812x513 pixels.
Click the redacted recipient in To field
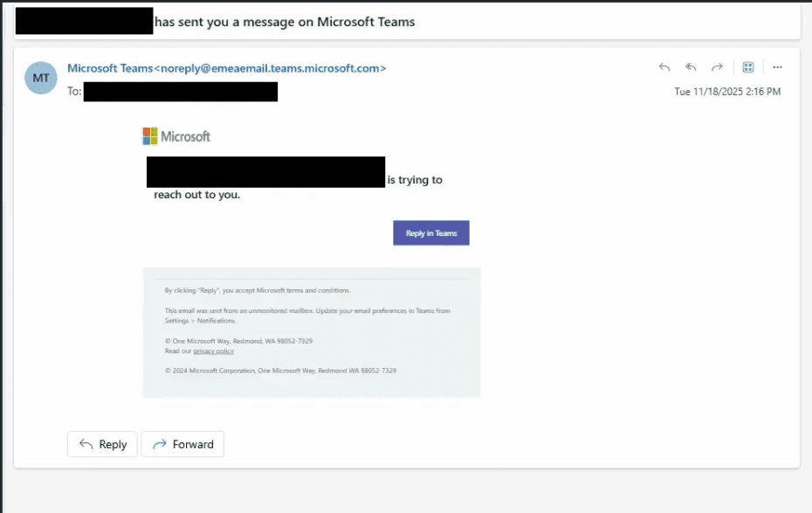click(180, 92)
